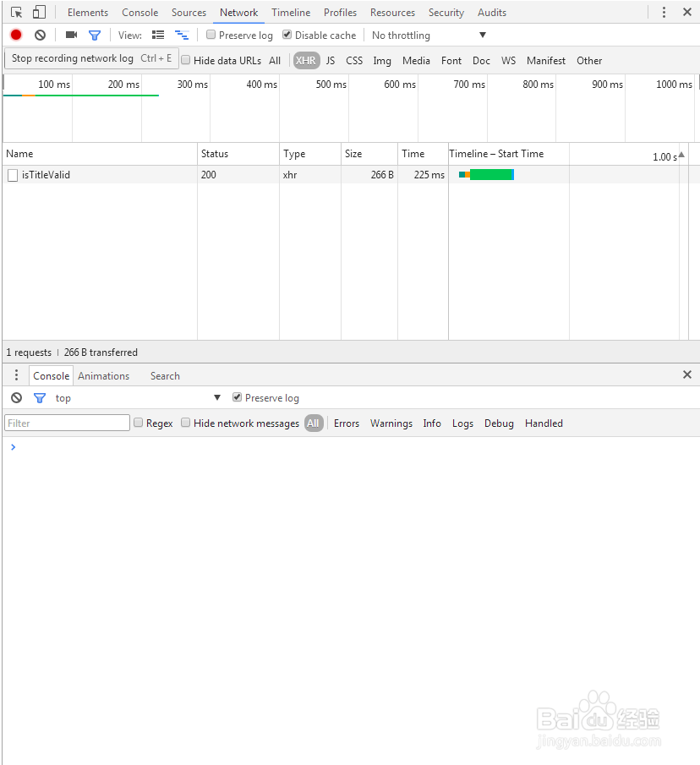Sort by Name column header

coord(100,154)
